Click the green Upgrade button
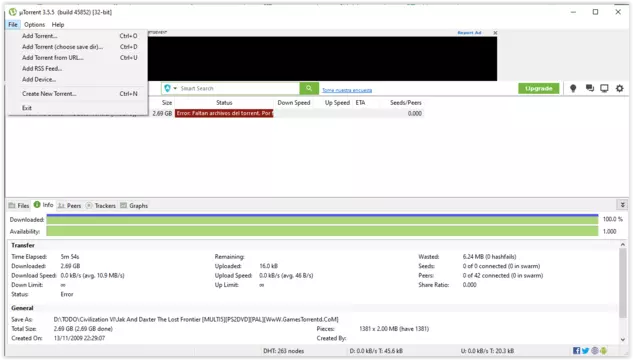Image resolution: width=633 pixels, height=360 pixels. click(x=539, y=88)
